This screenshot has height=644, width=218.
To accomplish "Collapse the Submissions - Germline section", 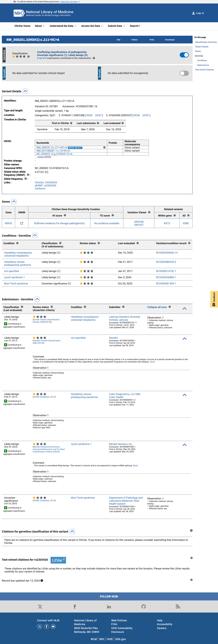I will pos(37,299).
